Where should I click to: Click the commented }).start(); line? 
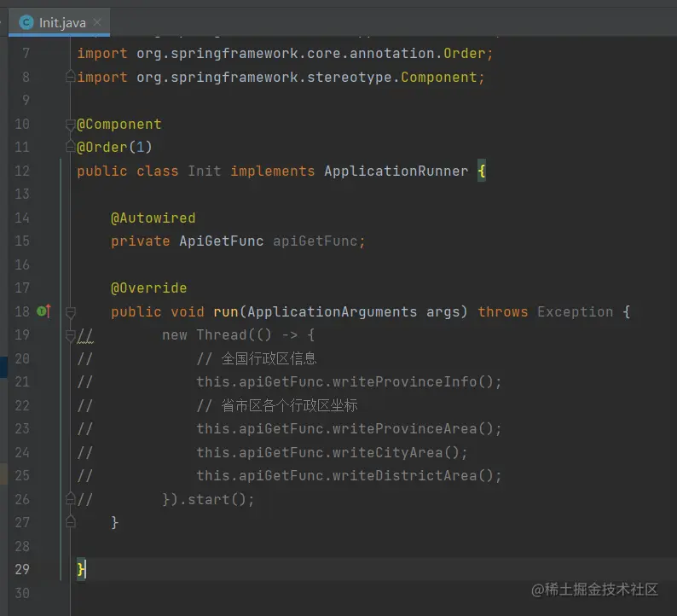coord(209,499)
